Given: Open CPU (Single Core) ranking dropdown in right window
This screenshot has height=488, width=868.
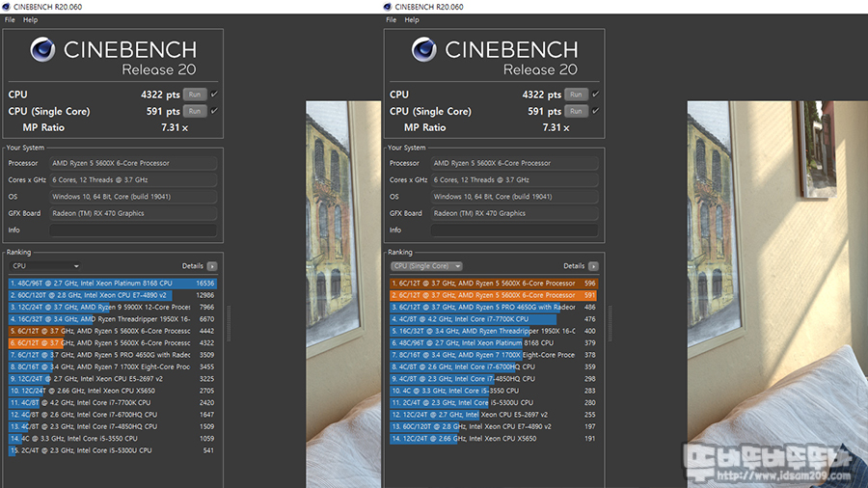Looking at the screenshot, I should [426, 266].
